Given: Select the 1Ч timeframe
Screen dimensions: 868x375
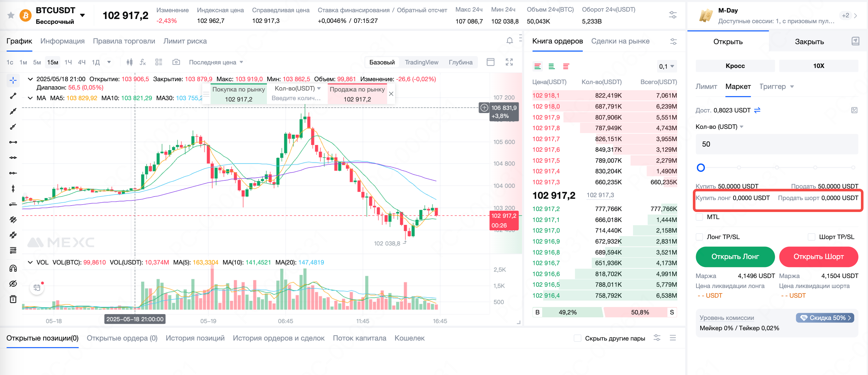Looking at the screenshot, I should tap(68, 62).
